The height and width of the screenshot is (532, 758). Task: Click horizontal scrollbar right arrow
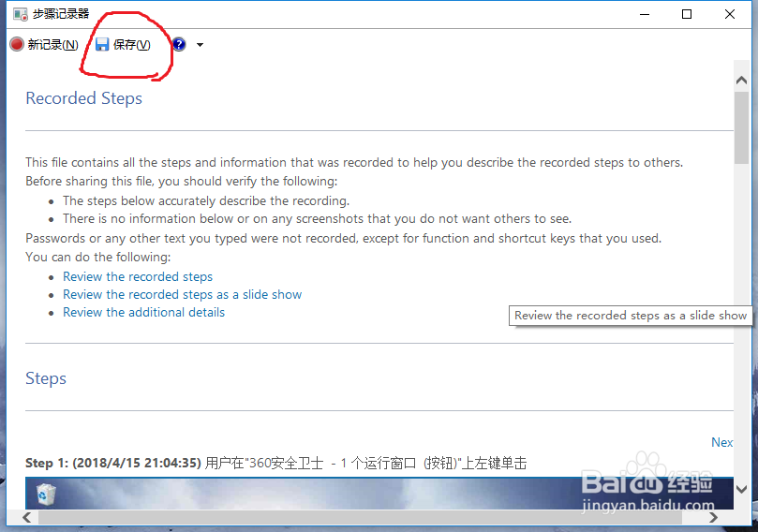coord(713,518)
